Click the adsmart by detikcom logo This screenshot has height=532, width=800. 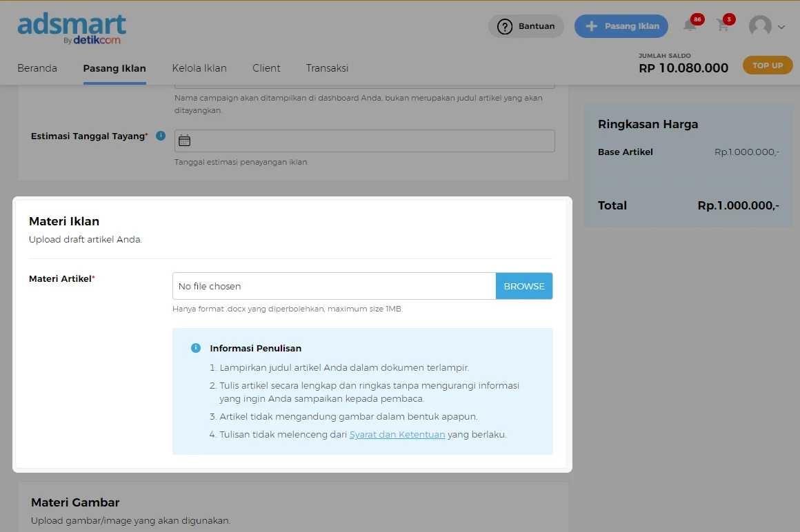pyautogui.click(x=72, y=29)
